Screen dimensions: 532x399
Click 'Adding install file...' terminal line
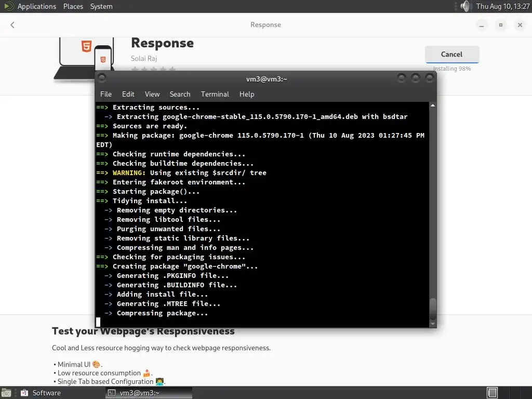click(x=162, y=295)
